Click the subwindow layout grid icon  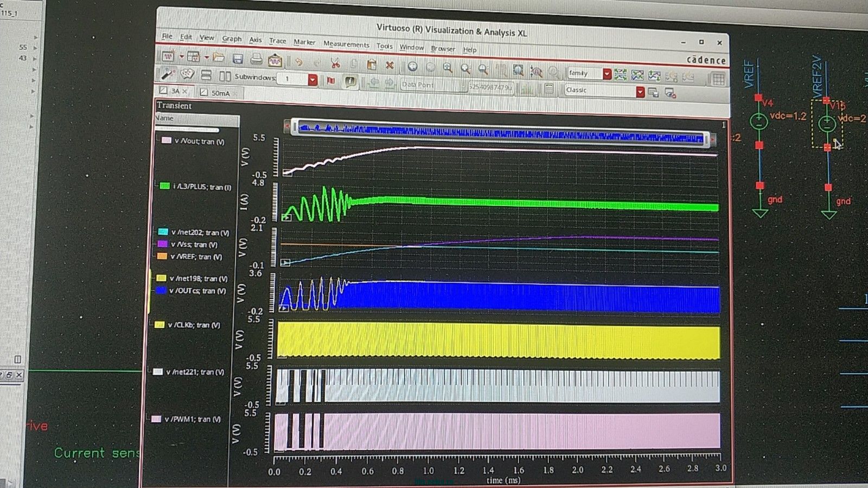click(194, 56)
